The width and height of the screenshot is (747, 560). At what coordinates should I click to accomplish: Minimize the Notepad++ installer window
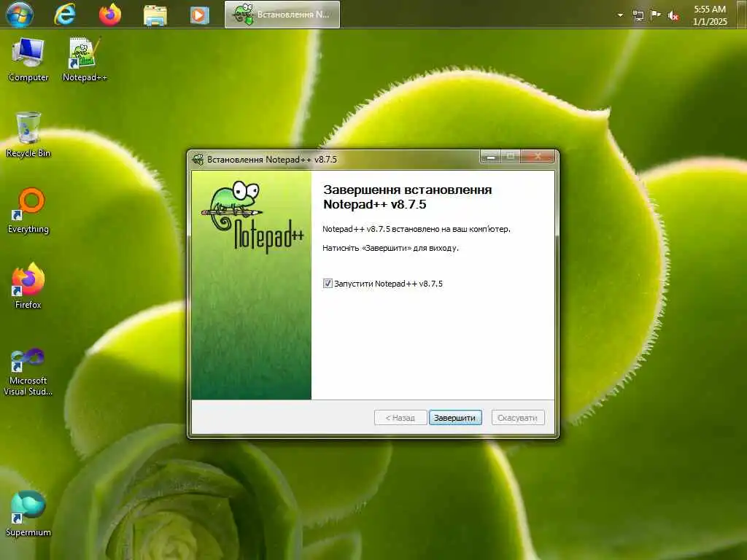pos(490,156)
